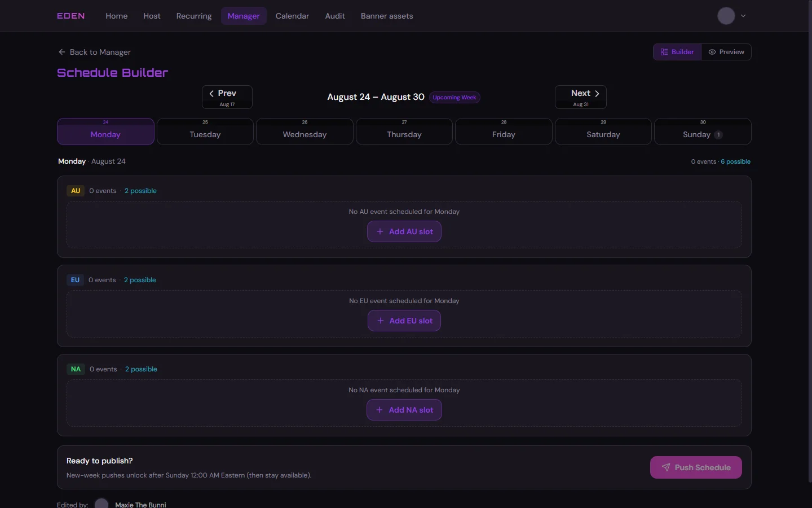Open the user avatar in the top bar
The width and height of the screenshot is (812, 508).
(726, 16)
